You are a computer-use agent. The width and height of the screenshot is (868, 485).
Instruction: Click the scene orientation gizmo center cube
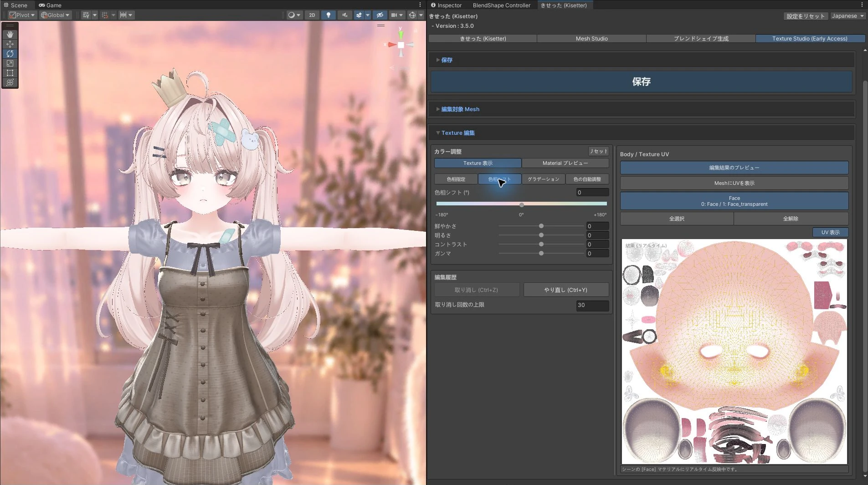401,45
